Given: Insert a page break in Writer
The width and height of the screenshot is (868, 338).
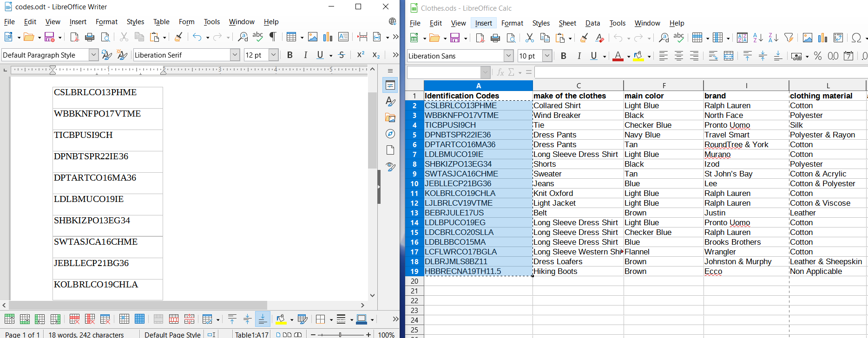Looking at the screenshot, I should point(362,37).
